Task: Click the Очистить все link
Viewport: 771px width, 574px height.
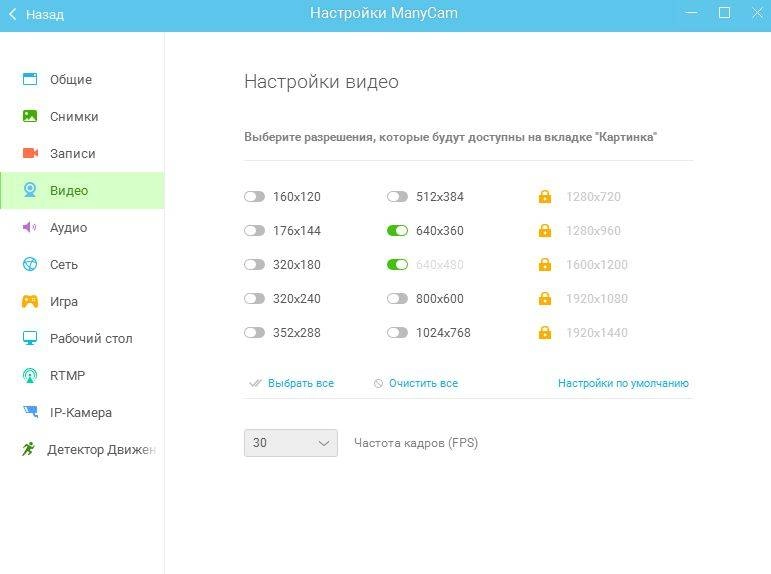Action: [423, 383]
